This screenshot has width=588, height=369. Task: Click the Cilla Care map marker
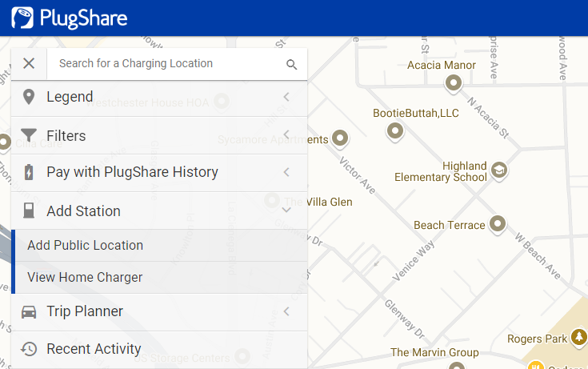[x=4, y=142]
